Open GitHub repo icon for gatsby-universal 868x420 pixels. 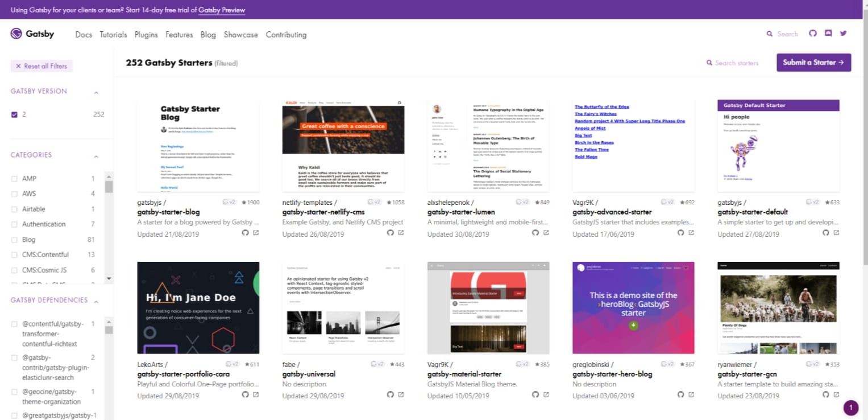coord(391,394)
